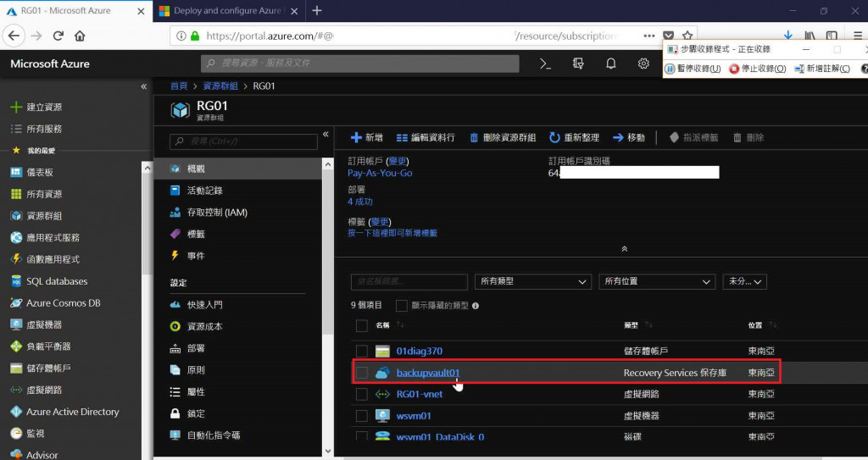Screen dimensions: 868x460
Task: Open the Pay-As-You-Go subscription link
Action: [380, 174]
